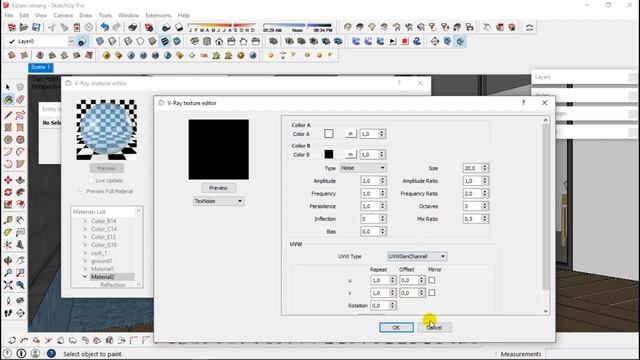Activate the Push/Pull tool

point(20,180)
